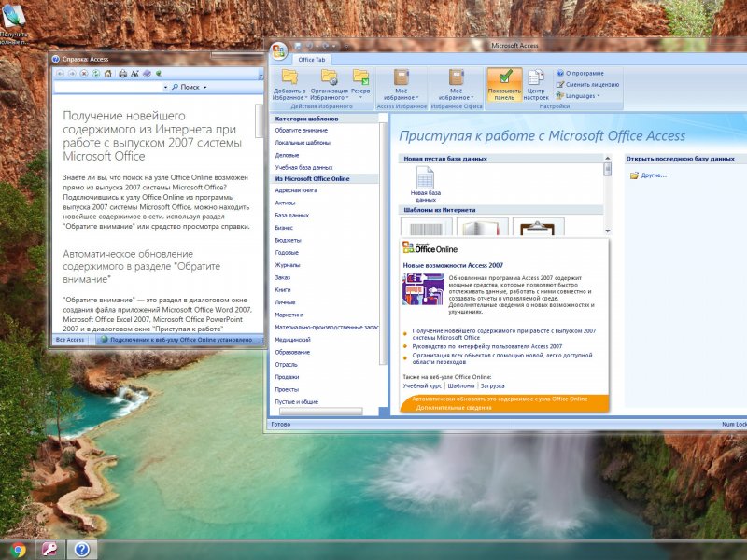The image size is (747, 560).
Task: Select Обратите внимание template category
Action: [x=301, y=130]
